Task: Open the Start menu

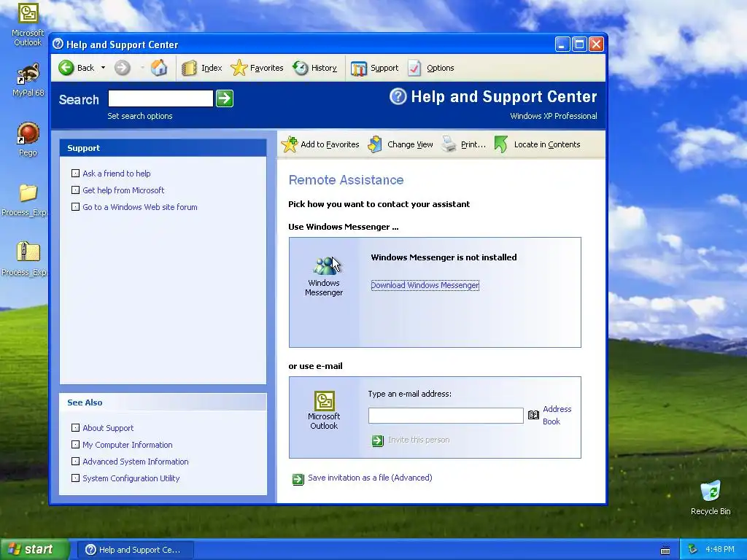Action: coord(35,549)
